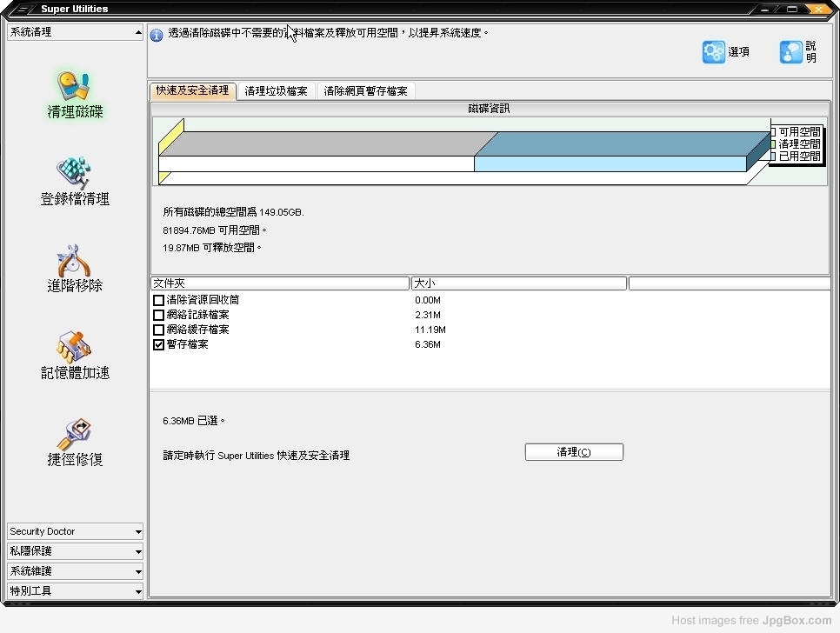Click the blue info icon beside the description
Screen dimensions: 840x633
157,36
